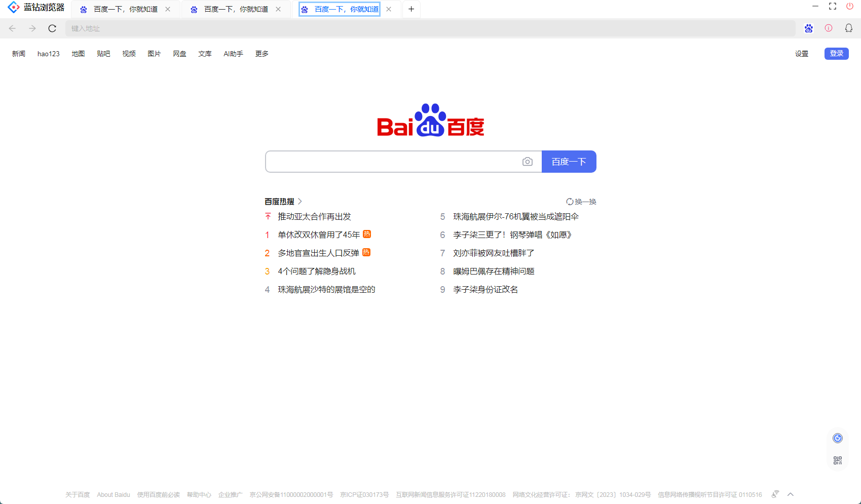
Task: Click the up-arrow collapse icon in footer
Action: coord(791,494)
